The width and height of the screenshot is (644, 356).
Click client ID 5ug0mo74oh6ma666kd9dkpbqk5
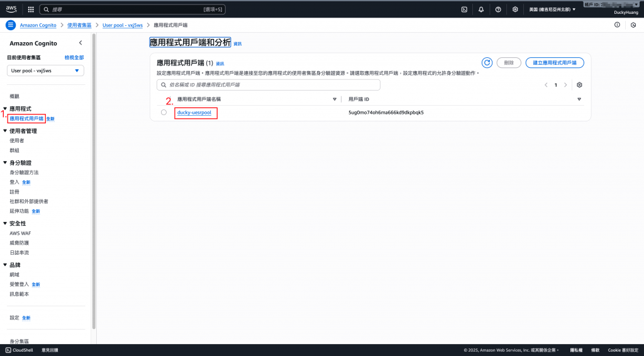pyautogui.click(x=386, y=113)
